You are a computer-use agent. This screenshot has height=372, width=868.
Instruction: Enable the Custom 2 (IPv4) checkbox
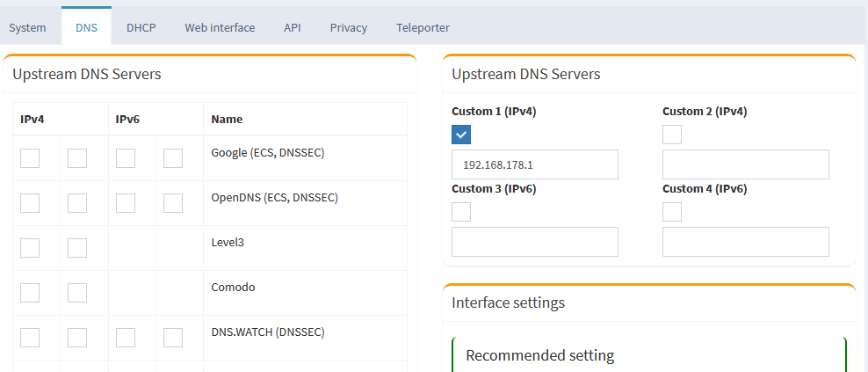(x=672, y=135)
